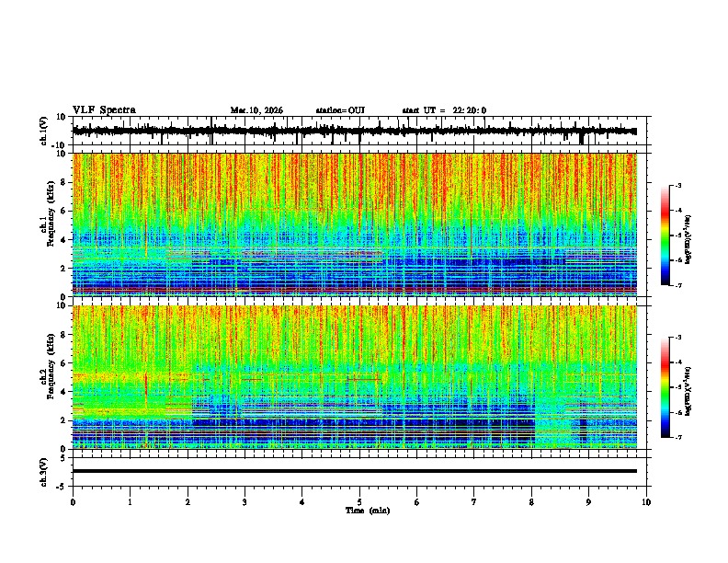
Task: Click the '-3' label on lower colorbar
Action: click(x=677, y=338)
